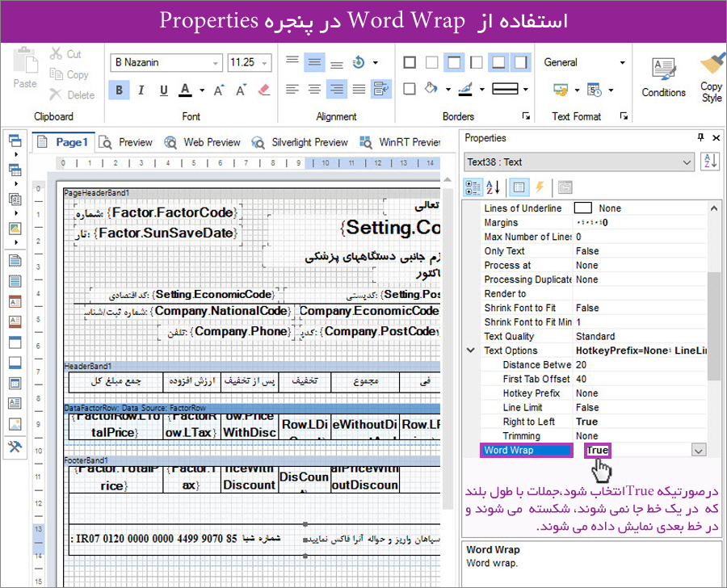Justify text alignment
727x588 pixels.
[359, 89]
